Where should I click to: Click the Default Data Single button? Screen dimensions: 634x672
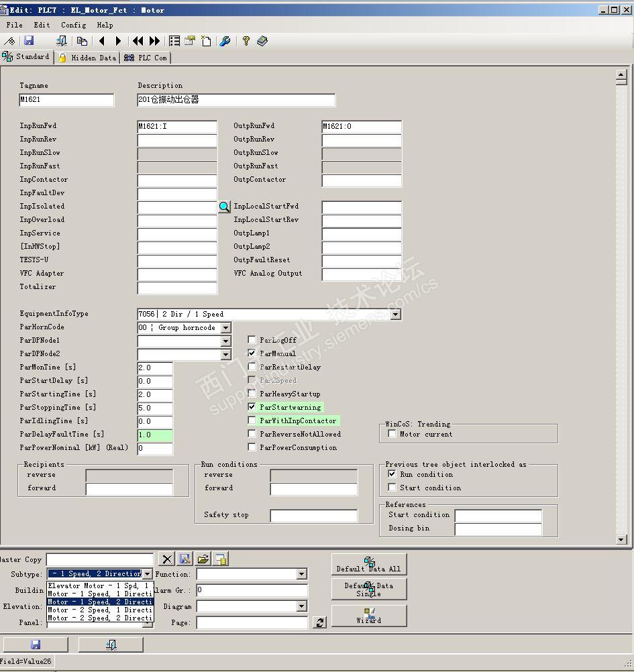point(368,590)
